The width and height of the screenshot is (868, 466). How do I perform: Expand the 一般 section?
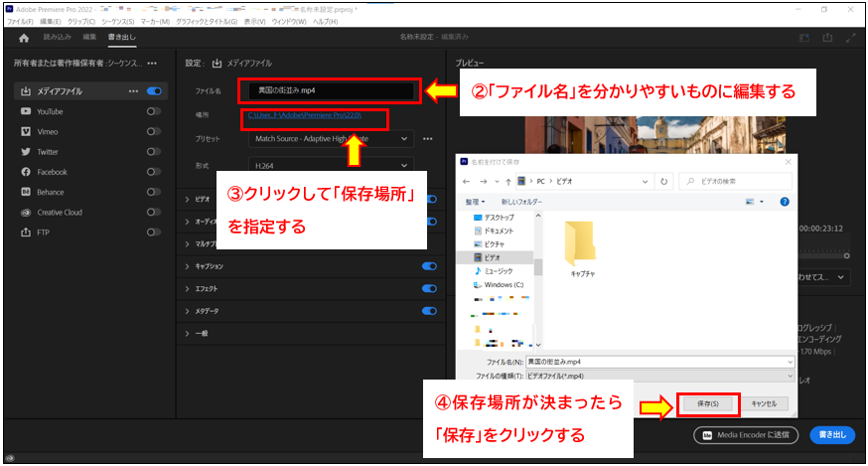[187, 334]
